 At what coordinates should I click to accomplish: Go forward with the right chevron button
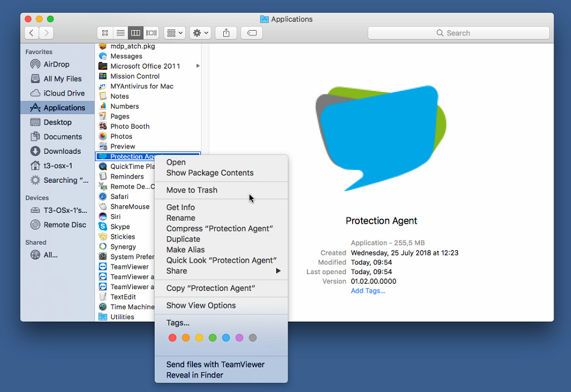46,32
